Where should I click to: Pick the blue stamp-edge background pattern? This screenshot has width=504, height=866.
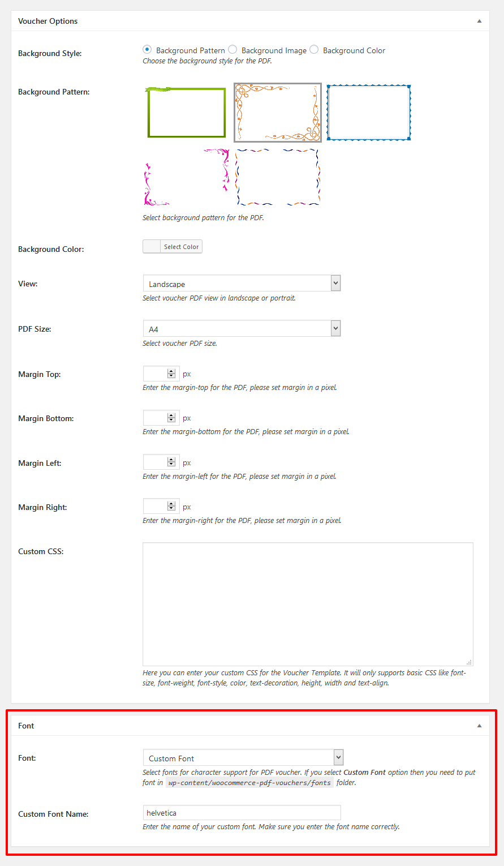[x=369, y=112]
